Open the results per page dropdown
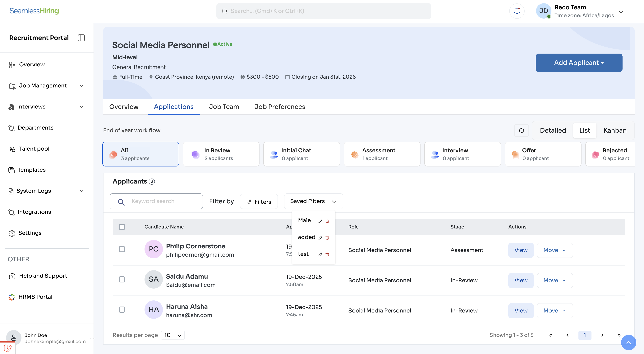644x354 pixels. click(x=172, y=335)
